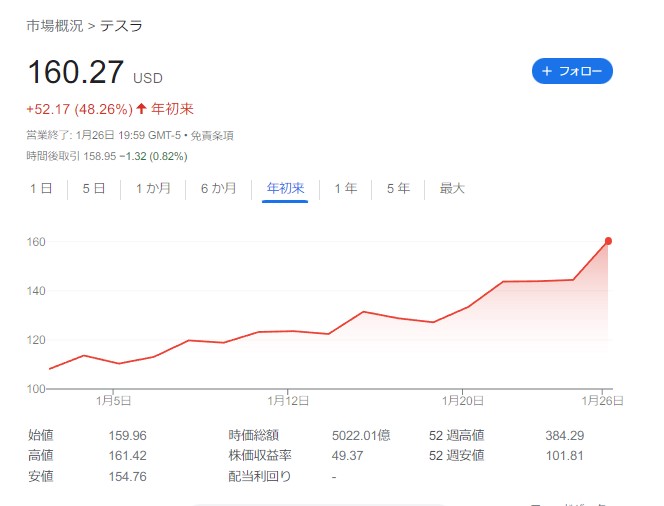
Task: Select the 5日 time range tab
Action: (x=94, y=188)
